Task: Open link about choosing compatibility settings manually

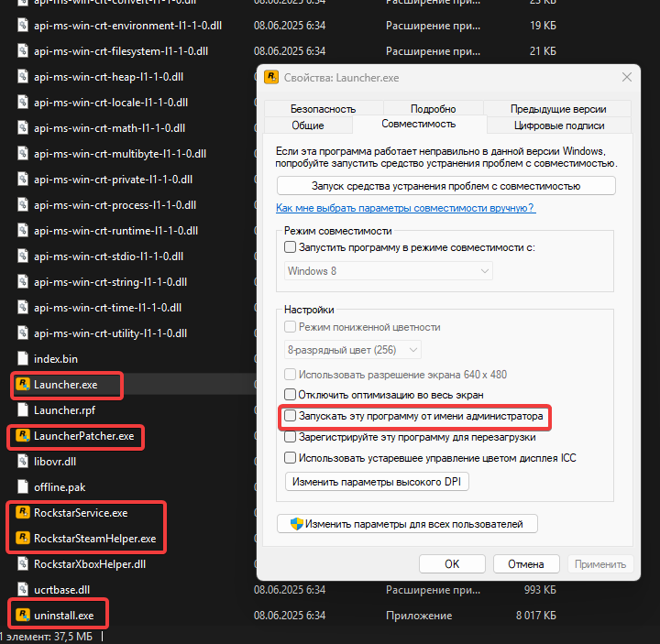Action: [x=406, y=208]
